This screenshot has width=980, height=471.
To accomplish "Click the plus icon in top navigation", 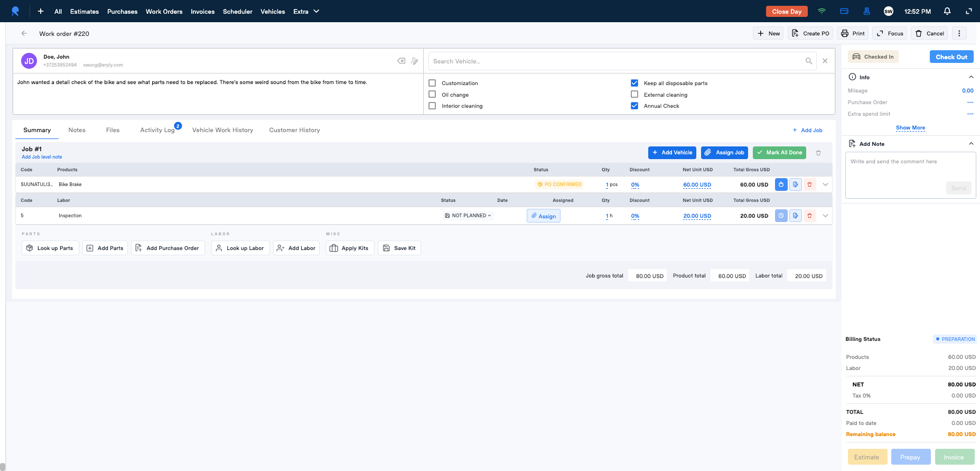I will coord(41,11).
